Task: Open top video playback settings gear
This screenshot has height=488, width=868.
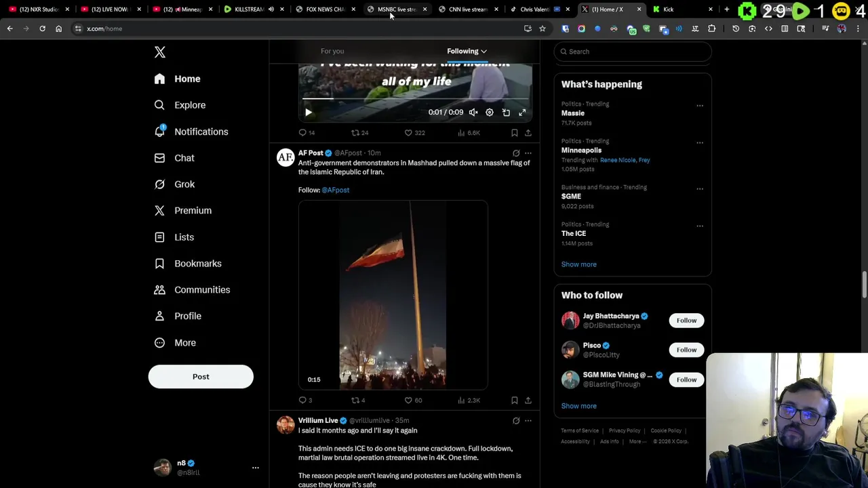Action: pos(490,113)
